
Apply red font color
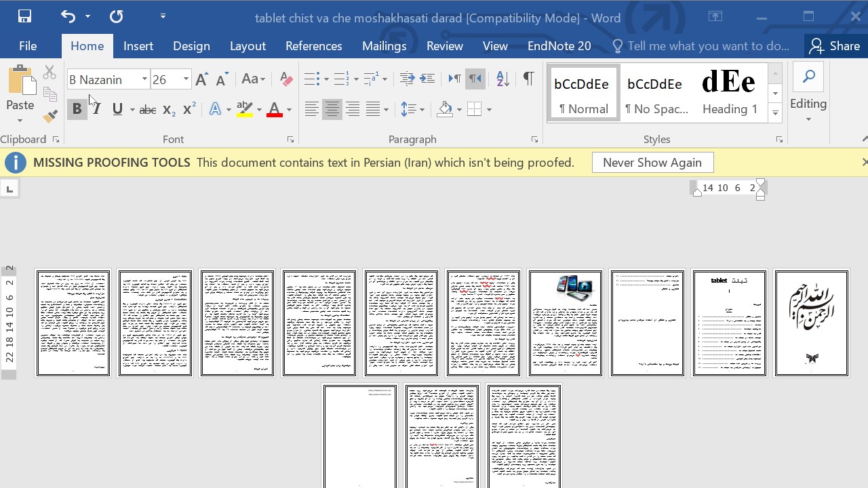pos(274,109)
